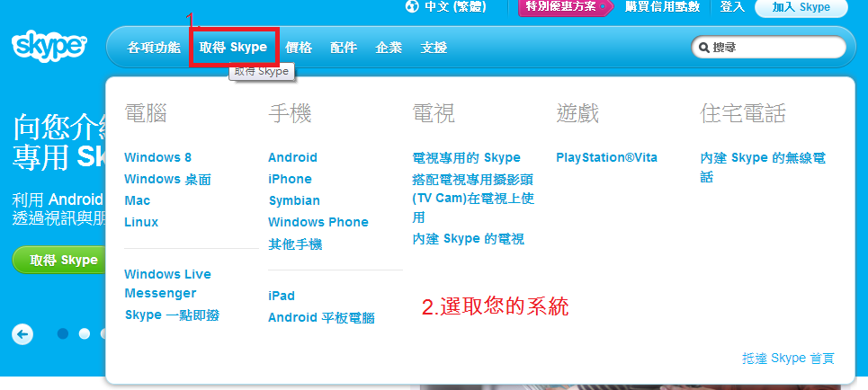Click the previous slide arrow button
The width and height of the screenshot is (868, 390).
tap(22, 334)
